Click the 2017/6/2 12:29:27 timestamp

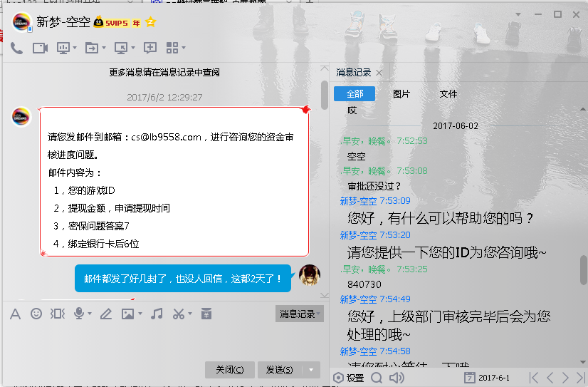point(164,97)
